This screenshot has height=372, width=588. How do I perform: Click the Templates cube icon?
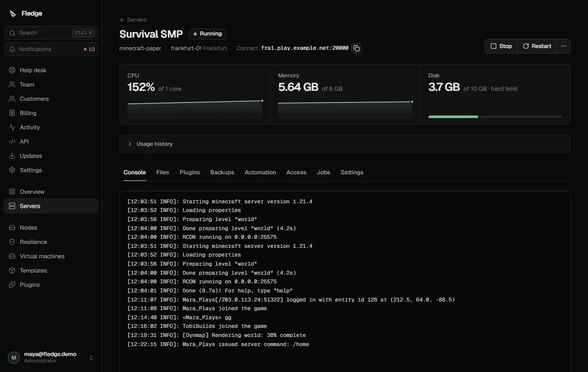12,270
